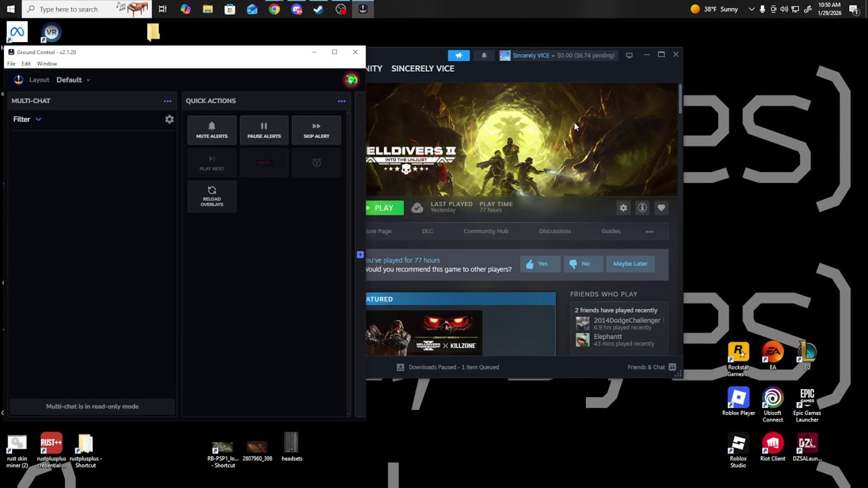Click the Ground Control avatar in header
This screenshot has width=868, height=488.
[x=351, y=80]
